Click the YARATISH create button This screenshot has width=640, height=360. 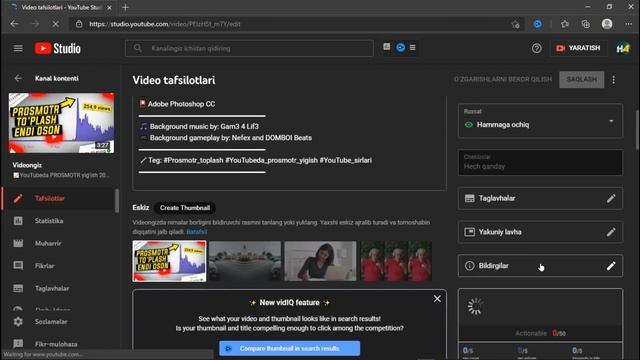578,48
